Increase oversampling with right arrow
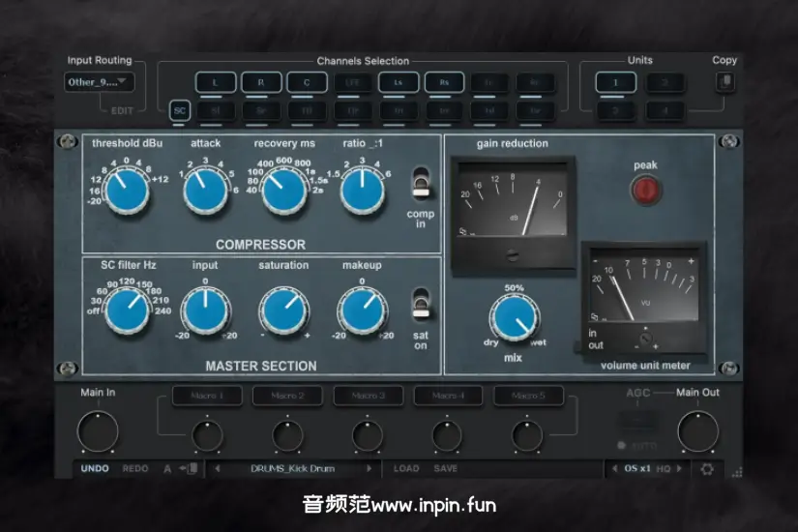Viewport: 798px width, 532px height. coord(679,468)
